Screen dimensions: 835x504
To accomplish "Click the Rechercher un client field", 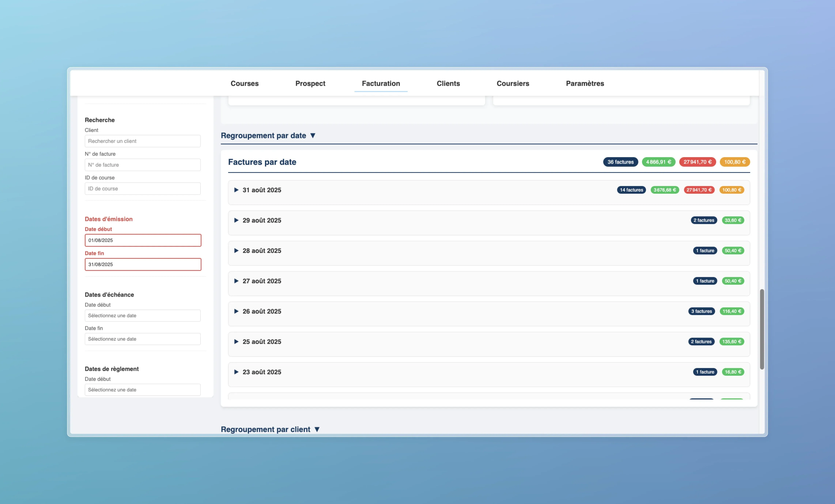I will tap(142, 141).
